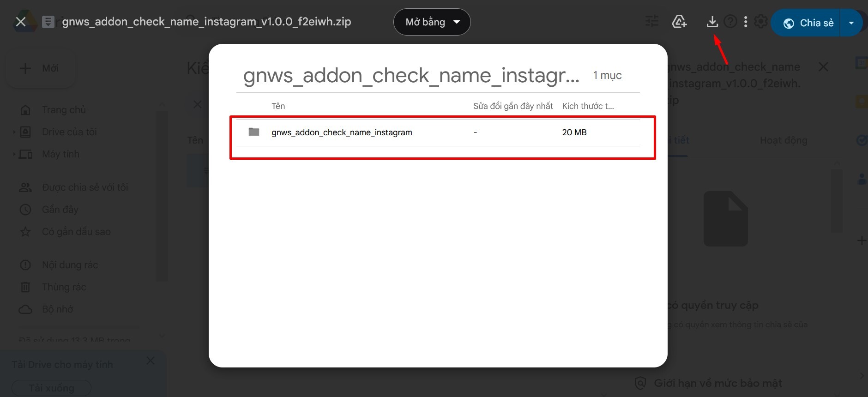Sort by 'Sửa đổi gần đây nhất' column
The height and width of the screenshot is (397, 868).
coord(513,106)
